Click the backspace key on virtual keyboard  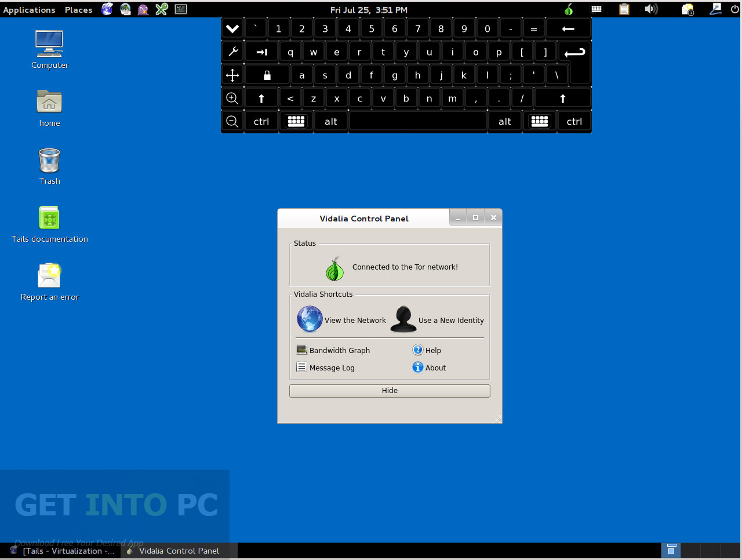coord(569,28)
